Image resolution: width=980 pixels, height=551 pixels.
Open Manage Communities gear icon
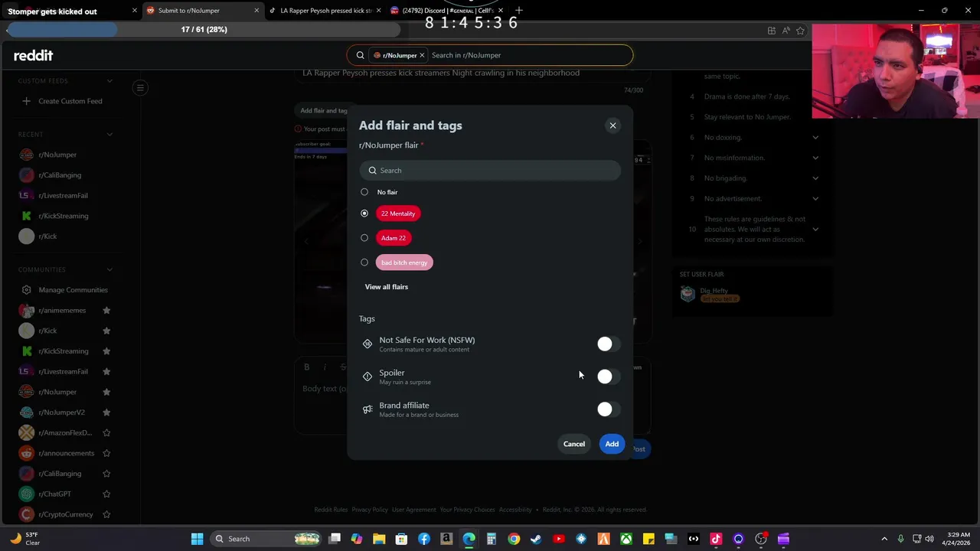(x=26, y=290)
